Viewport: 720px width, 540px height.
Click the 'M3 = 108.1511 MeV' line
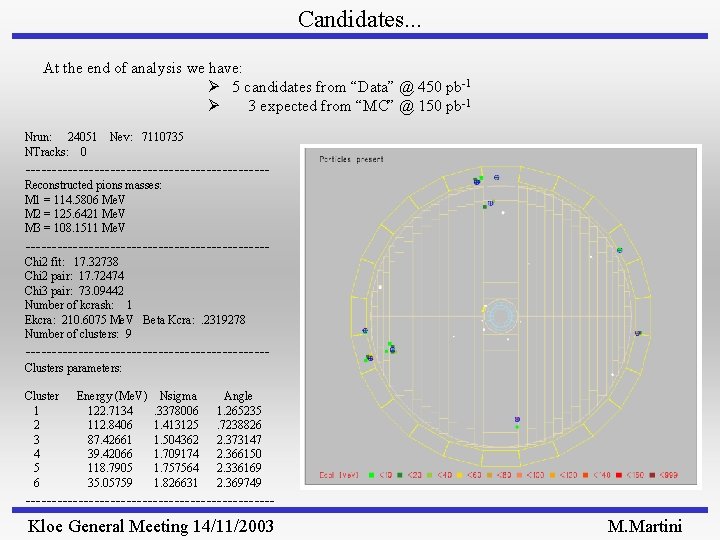[75, 227]
